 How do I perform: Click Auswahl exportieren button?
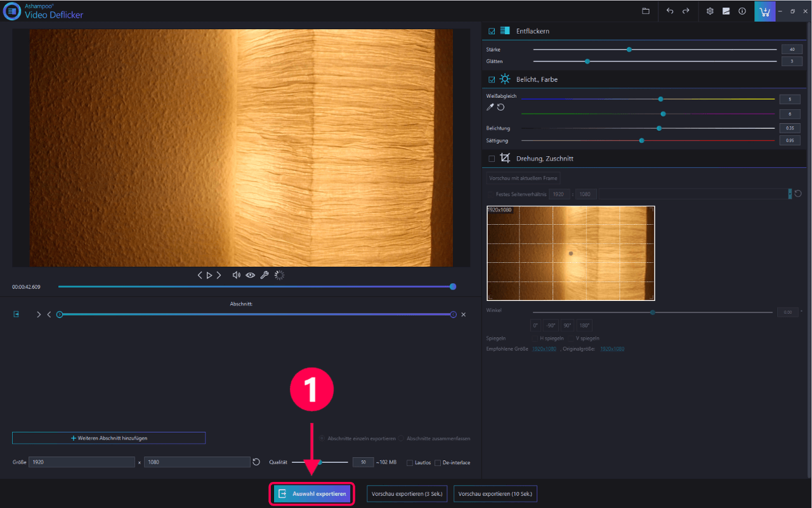313,493
